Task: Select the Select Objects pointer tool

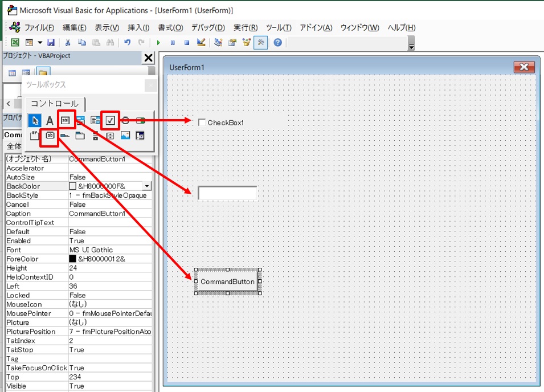Action: tap(35, 120)
